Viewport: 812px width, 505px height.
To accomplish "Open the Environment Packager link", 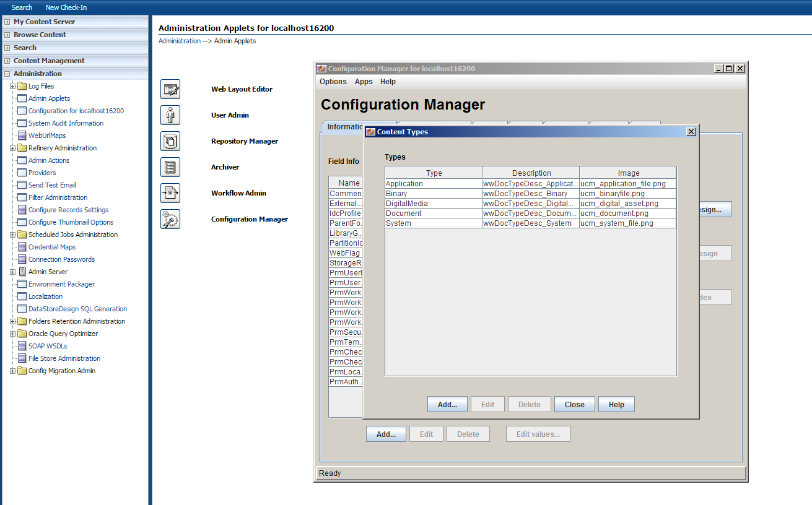I will coord(61,284).
